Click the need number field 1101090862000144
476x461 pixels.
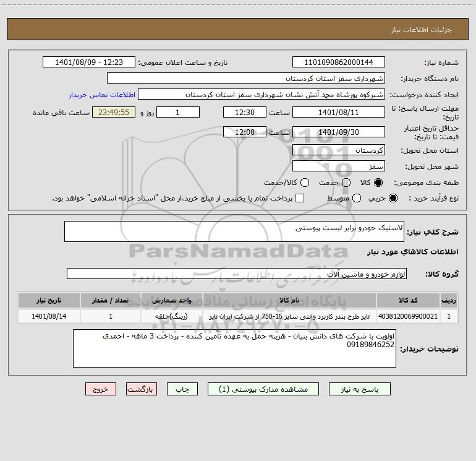click(x=339, y=62)
